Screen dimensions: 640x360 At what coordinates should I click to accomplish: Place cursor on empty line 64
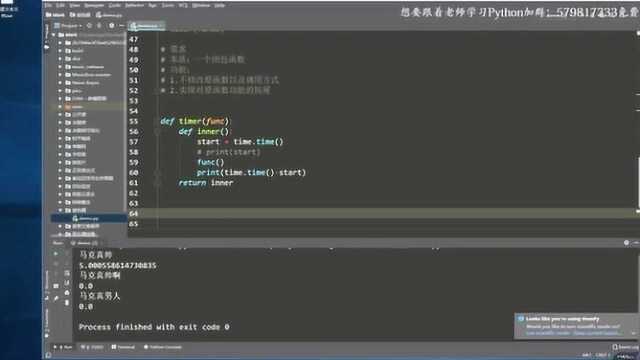tap(384, 213)
